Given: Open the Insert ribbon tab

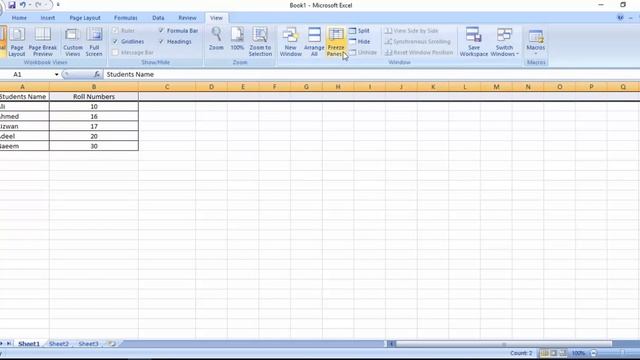Looking at the screenshot, I should click(x=48, y=18).
